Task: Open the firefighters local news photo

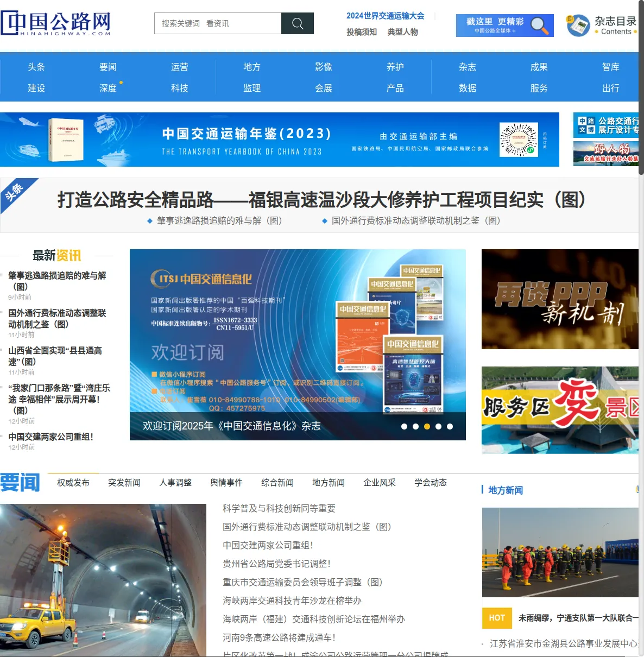Action: tap(560, 552)
